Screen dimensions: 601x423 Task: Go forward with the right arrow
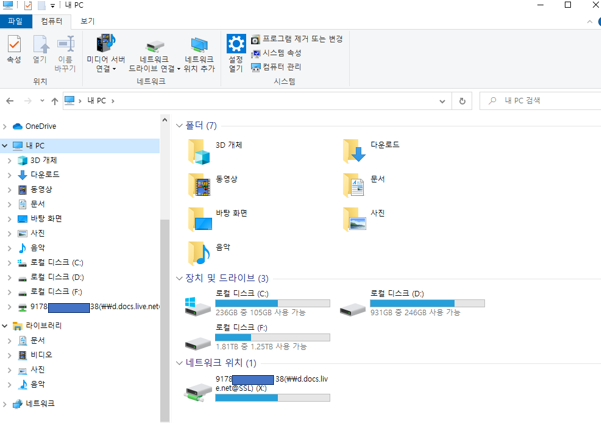(x=28, y=101)
